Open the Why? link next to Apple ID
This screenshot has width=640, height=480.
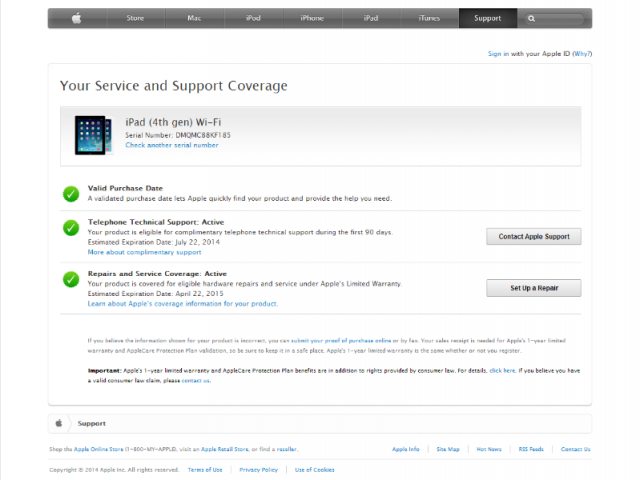(x=582, y=53)
